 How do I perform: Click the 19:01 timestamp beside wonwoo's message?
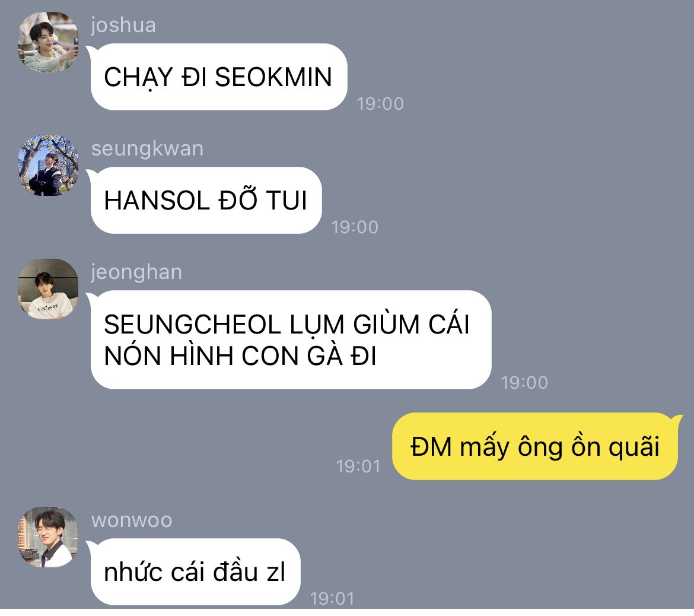332,599
